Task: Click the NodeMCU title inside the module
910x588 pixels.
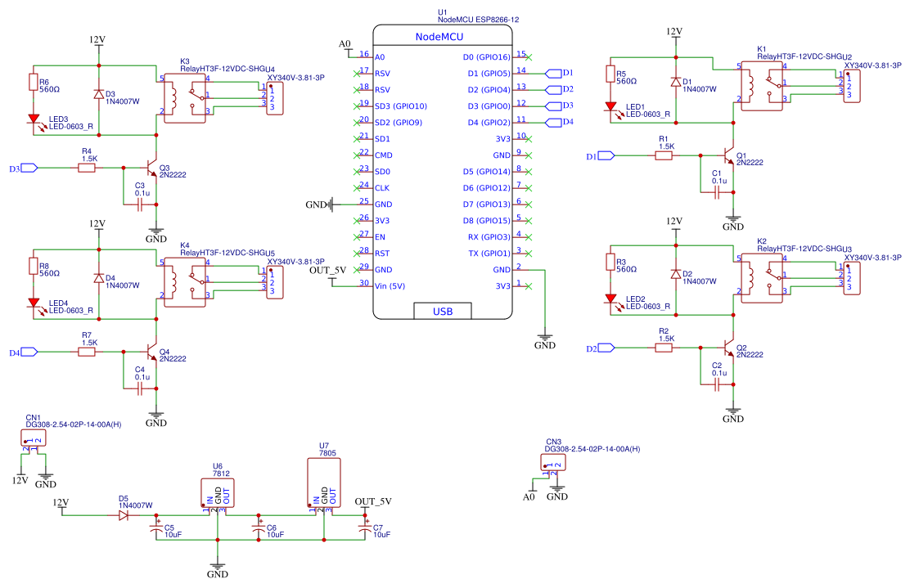Action: (439, 37)
